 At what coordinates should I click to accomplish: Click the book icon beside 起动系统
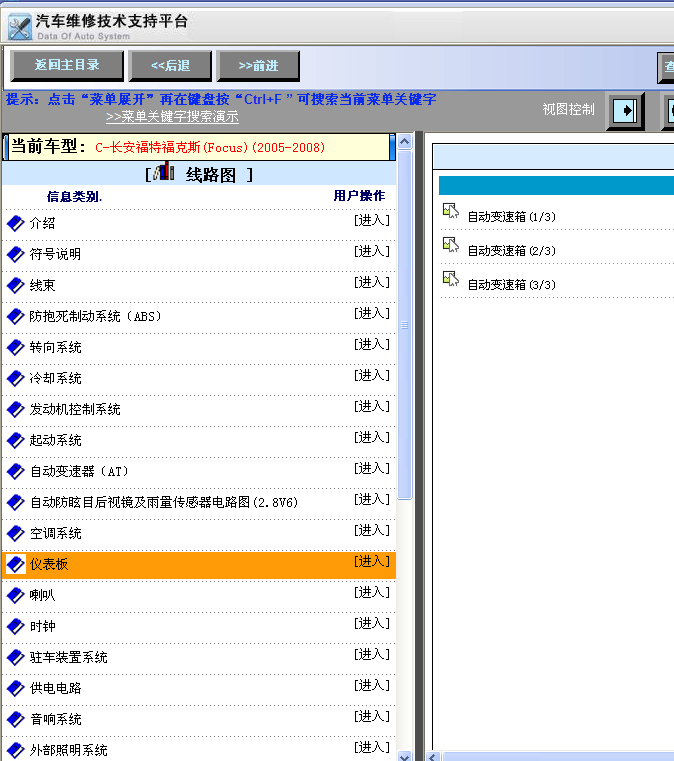coord(16,441)
